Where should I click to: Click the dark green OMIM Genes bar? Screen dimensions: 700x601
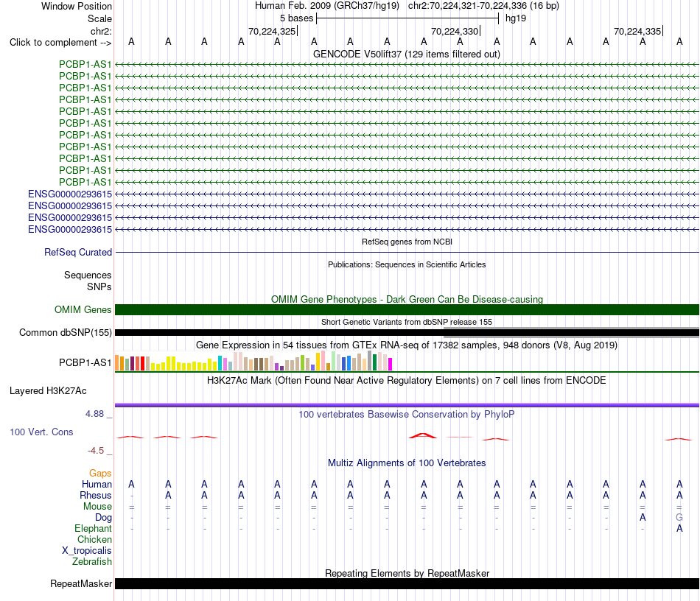[x=407, y=309]
